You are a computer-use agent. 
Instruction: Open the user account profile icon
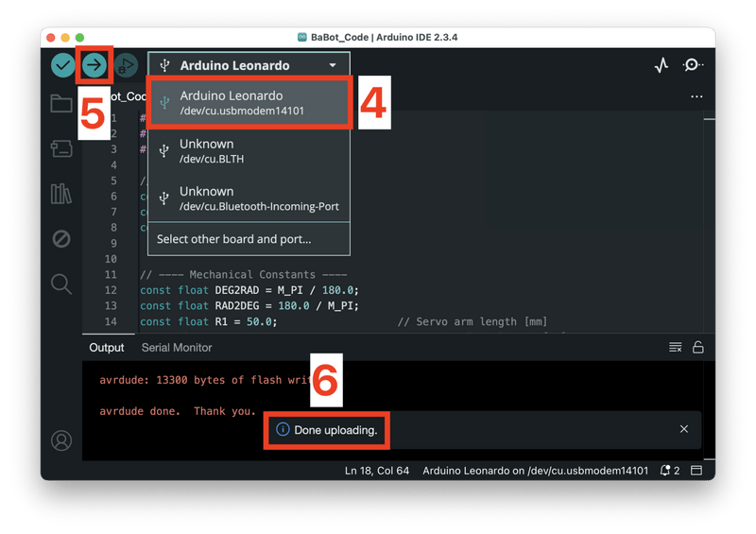[x=61, y=440]
